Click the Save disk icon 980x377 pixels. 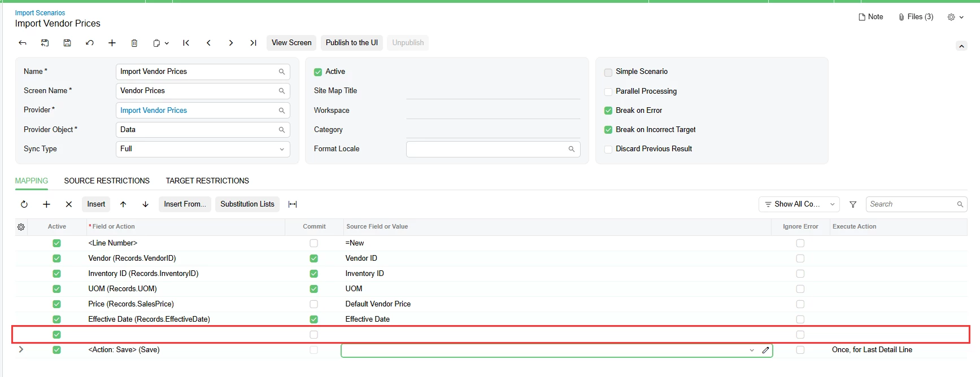[67, 43]
